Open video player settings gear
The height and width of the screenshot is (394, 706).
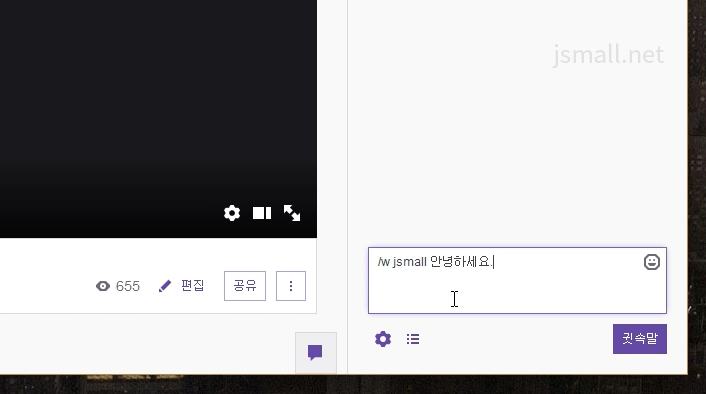pyautogui.click(x=232, y=213)
